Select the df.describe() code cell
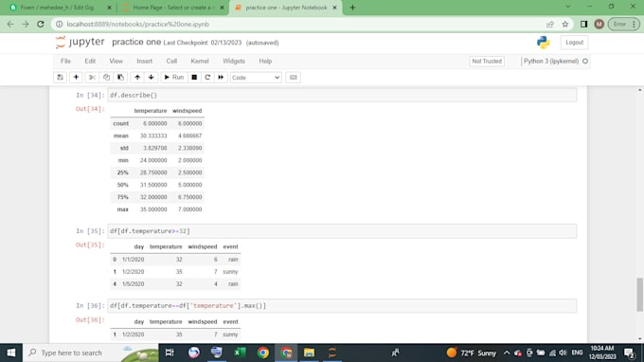The width and height of the screenshot is (644, 362). pos(342,95)
